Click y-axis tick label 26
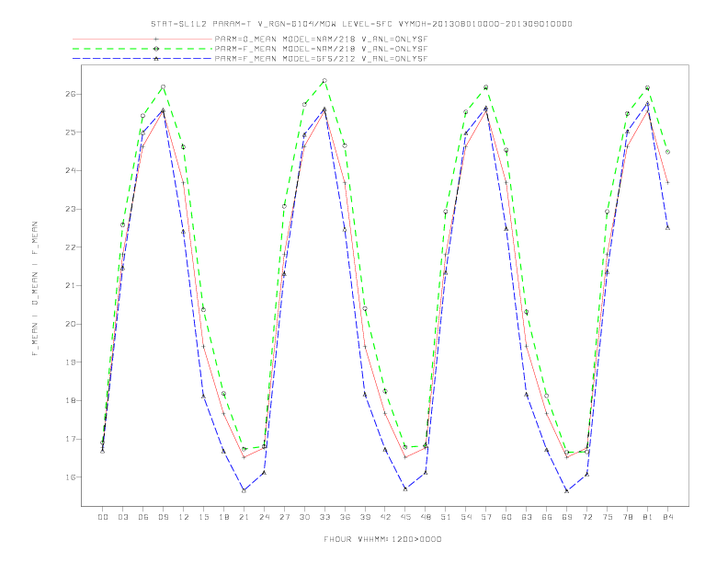The height and width of the screenshot is (563, 728). tap(71, 94)
